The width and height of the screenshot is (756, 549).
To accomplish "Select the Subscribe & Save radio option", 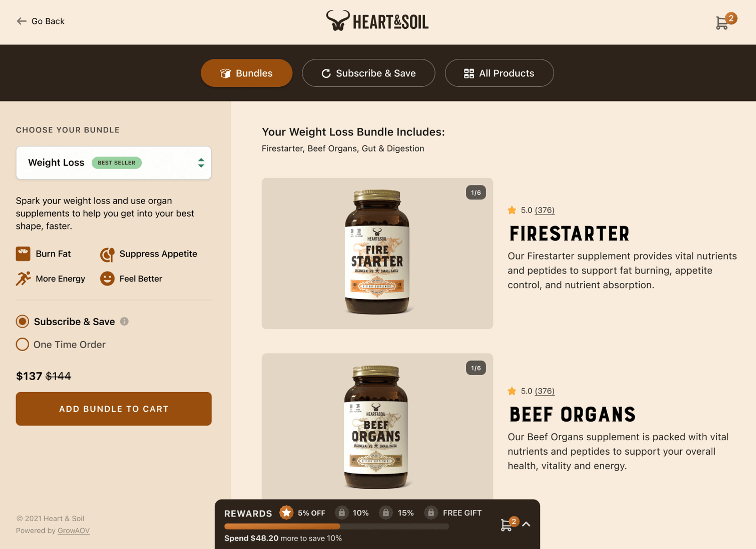I will pos(22,321).
